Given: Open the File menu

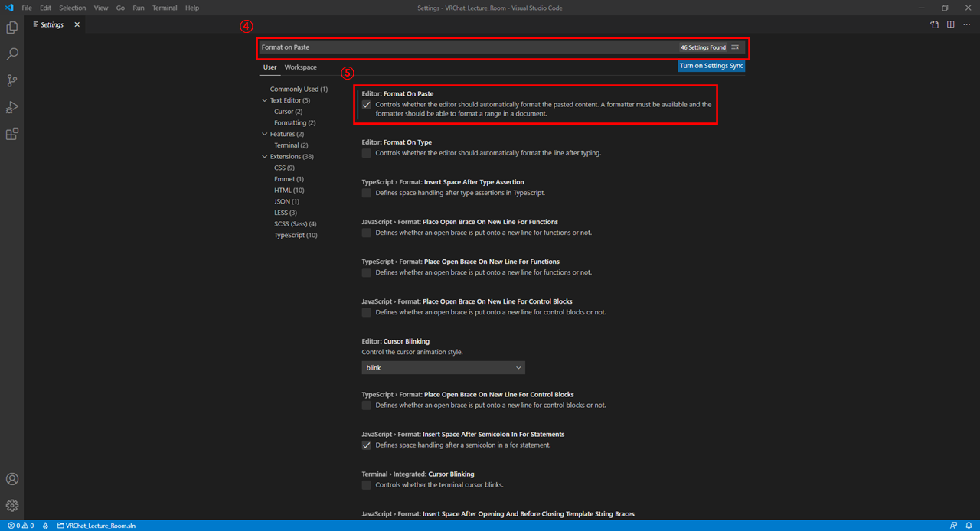Looking at the screenshot, I should 27,8.
